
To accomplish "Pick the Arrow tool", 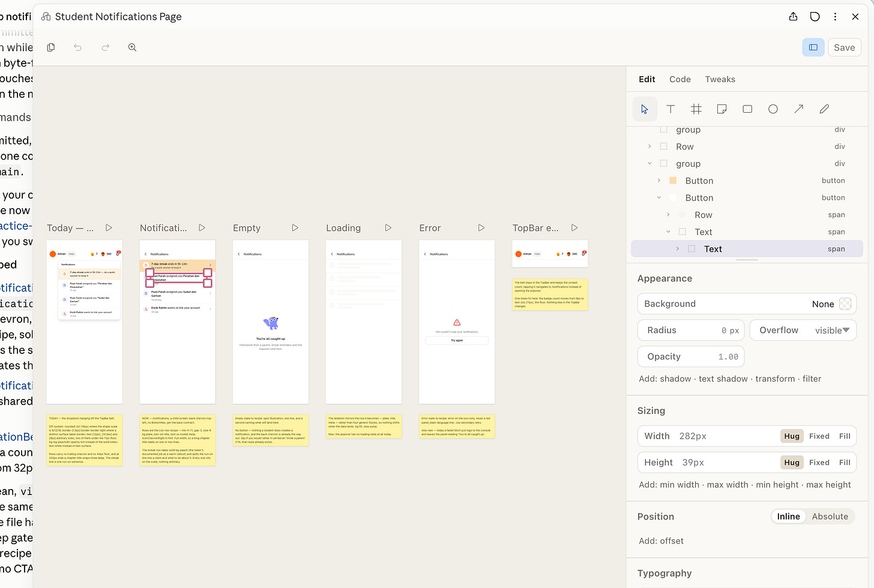I will (x=798, y=109).
